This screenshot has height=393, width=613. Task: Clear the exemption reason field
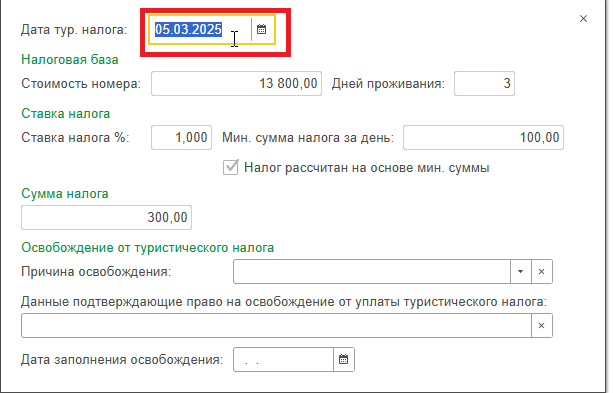541,271
